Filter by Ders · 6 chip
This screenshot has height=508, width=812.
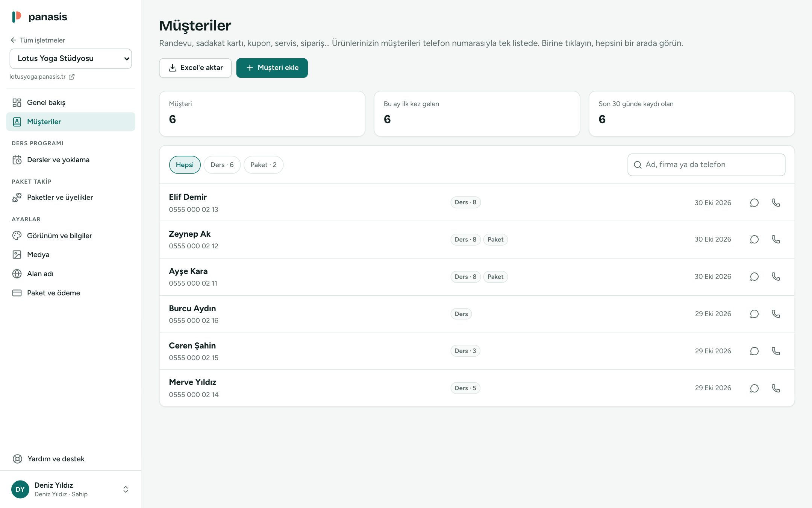click(222, 165)
